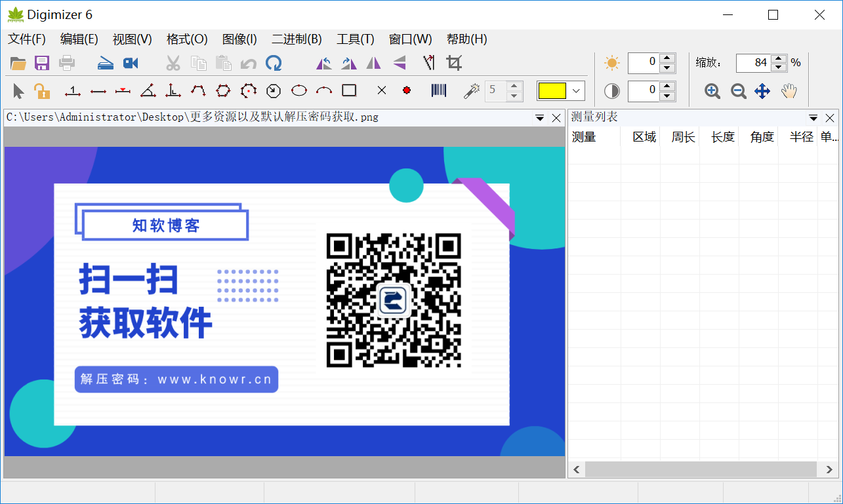The image size is (843, 504).
Task: Select the circle radius arrow tool
Action: (x=274, y=90)
